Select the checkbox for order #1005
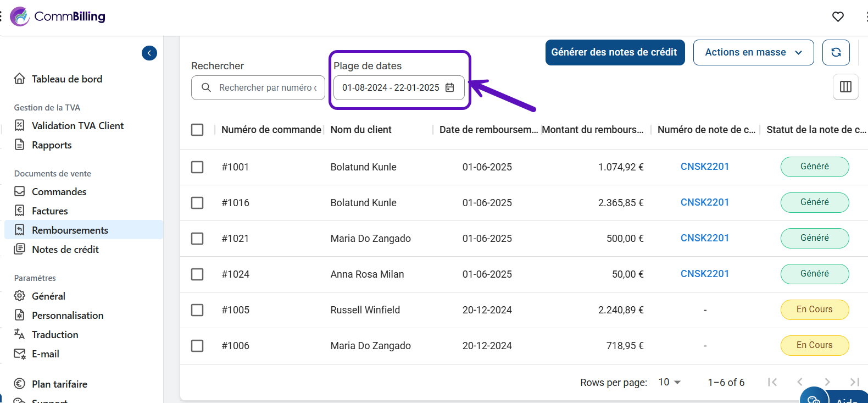 (197, 310)
